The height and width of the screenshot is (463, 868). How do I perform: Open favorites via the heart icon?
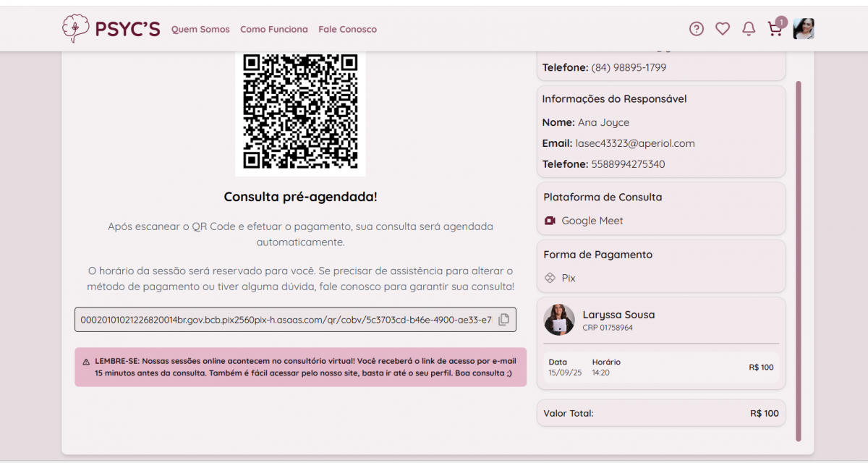tap(722, 29)
